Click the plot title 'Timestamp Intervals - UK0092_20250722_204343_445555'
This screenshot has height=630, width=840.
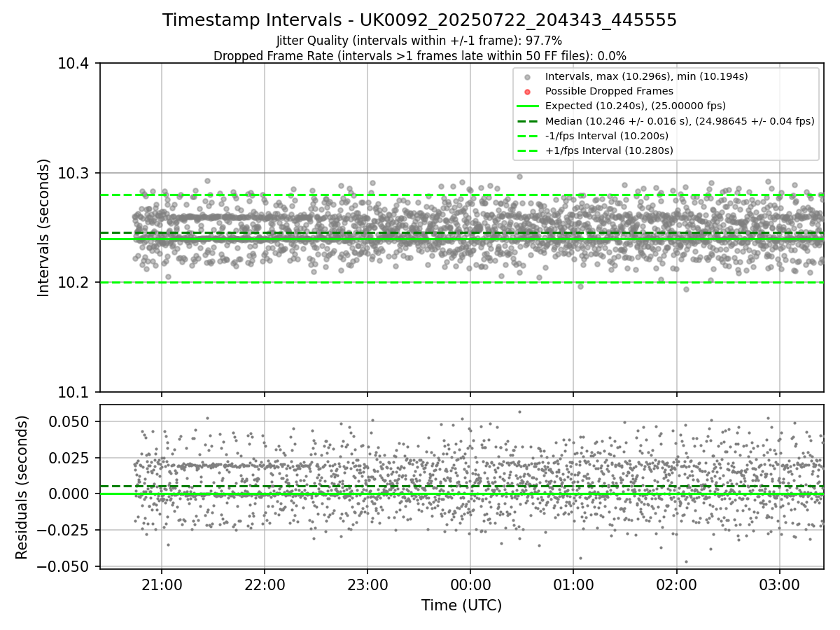click(419, 20)
